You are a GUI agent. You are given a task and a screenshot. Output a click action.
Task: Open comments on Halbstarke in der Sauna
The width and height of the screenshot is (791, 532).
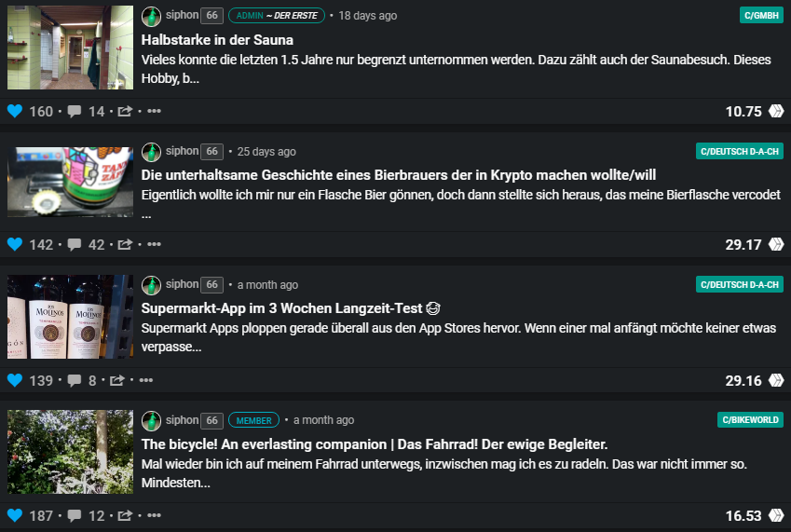[x=75, y=112]
